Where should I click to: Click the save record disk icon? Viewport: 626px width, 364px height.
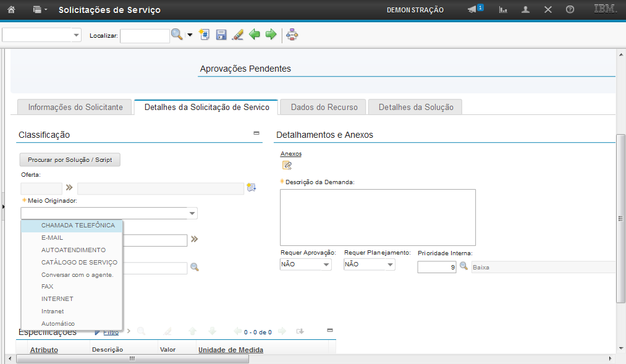coord(221,35)
